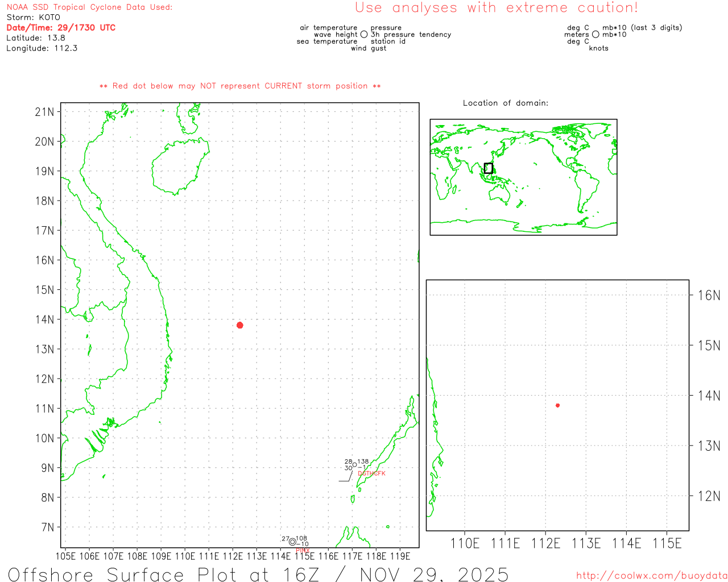Click Hainan island outline on the map
This screenshot has width=728, height=582.
pos(179,165)
